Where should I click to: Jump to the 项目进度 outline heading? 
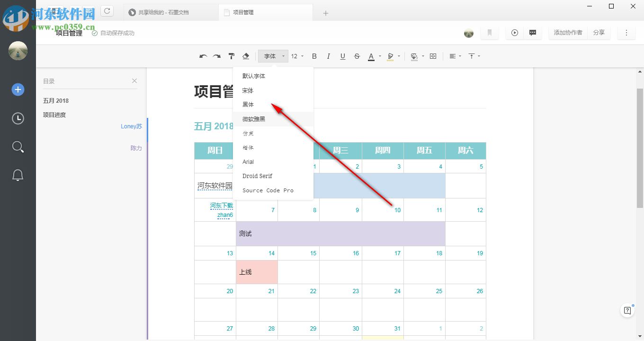(x=54, y=115)
